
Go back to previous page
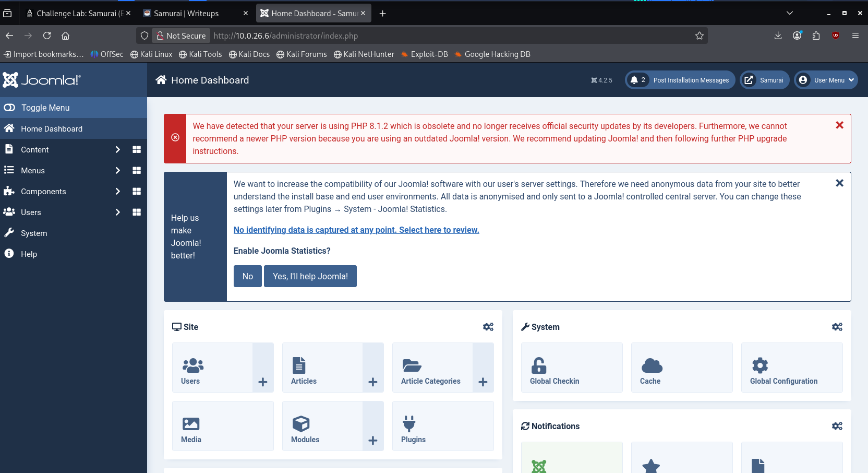[9, 36]
